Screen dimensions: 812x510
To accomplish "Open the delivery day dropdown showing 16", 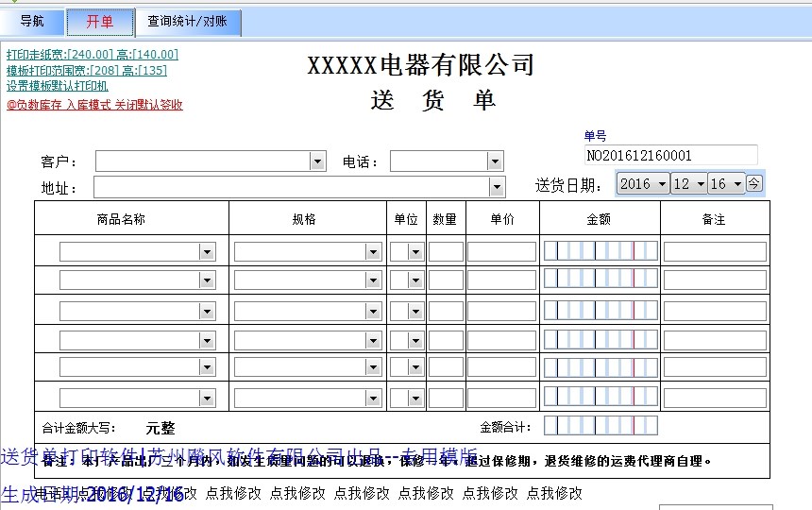I will pyautogui.click(x=736, y=184).
